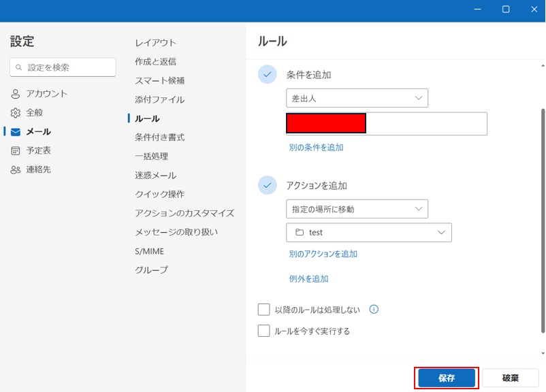Click the search magnifier icon in settings search
Viewport: 546px width, 392px height.
[19, 67]
